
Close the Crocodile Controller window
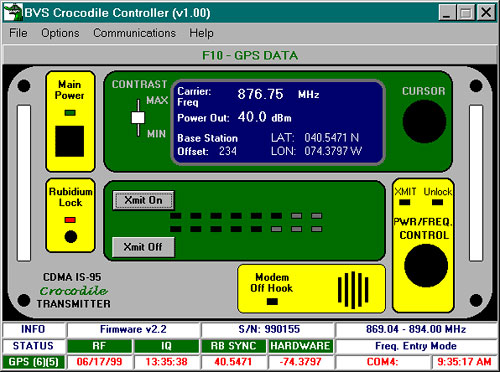[486, 13]
